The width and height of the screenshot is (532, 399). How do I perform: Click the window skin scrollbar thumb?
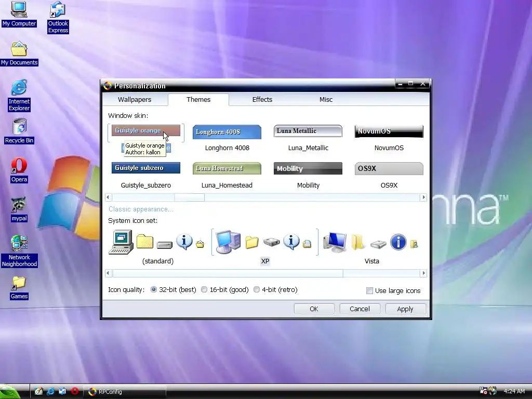pyautogui.click(x=189, y=197)
